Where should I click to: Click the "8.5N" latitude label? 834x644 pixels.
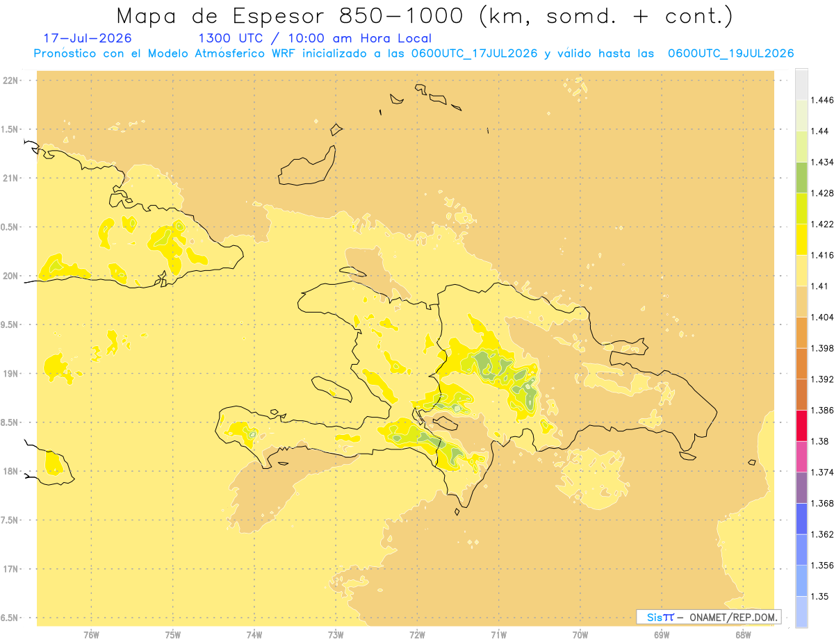(10, 422)
